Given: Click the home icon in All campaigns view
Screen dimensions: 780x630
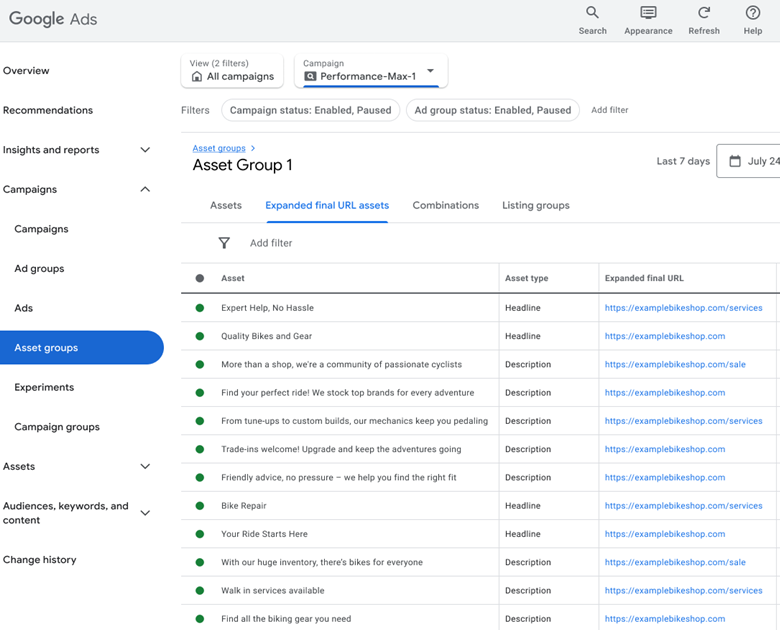Looking at the screenshot, I should point(197,77).
